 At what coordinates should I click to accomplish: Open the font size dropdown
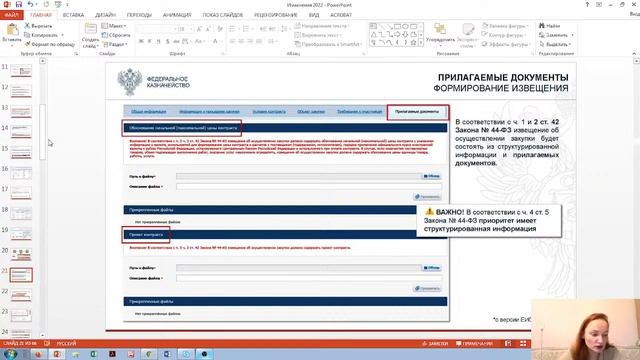pyautogui.click(x=191, y=29)
